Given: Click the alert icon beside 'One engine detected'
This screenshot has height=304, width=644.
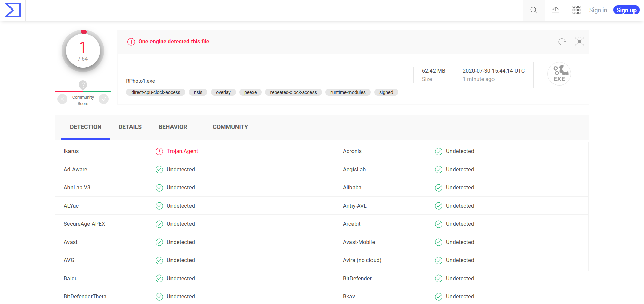Looking at the screenshot, I should [131, 42].
